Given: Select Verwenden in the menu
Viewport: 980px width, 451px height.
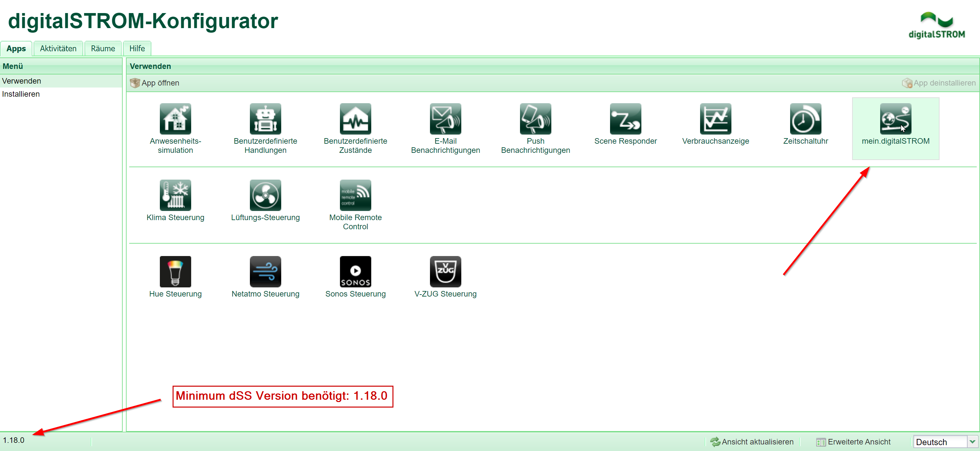Looking at the screenshot, I should (61, 81).
